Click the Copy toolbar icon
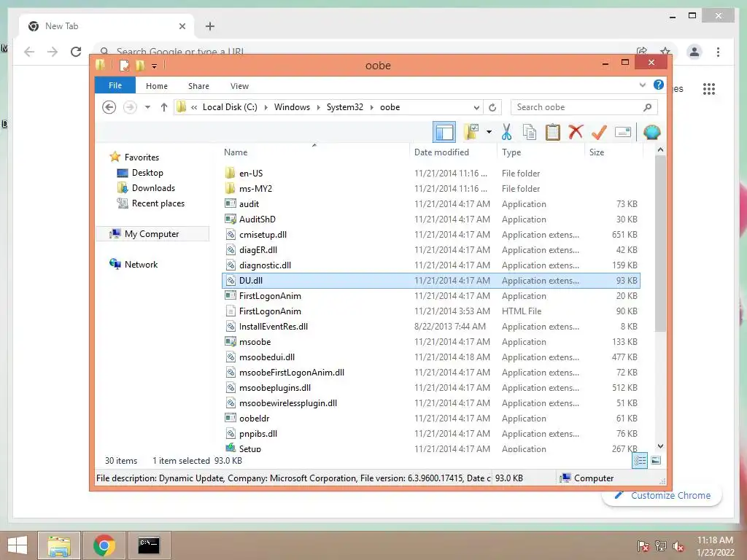 (x=530, y=132)
